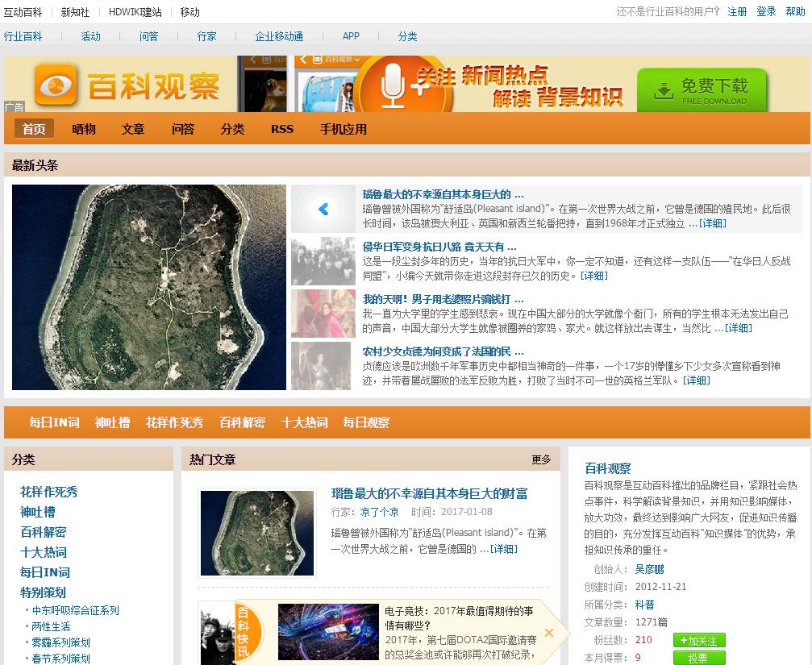This screenshot has height=665, width=812.
Task: Click the 注册 link
Action: 737,11
